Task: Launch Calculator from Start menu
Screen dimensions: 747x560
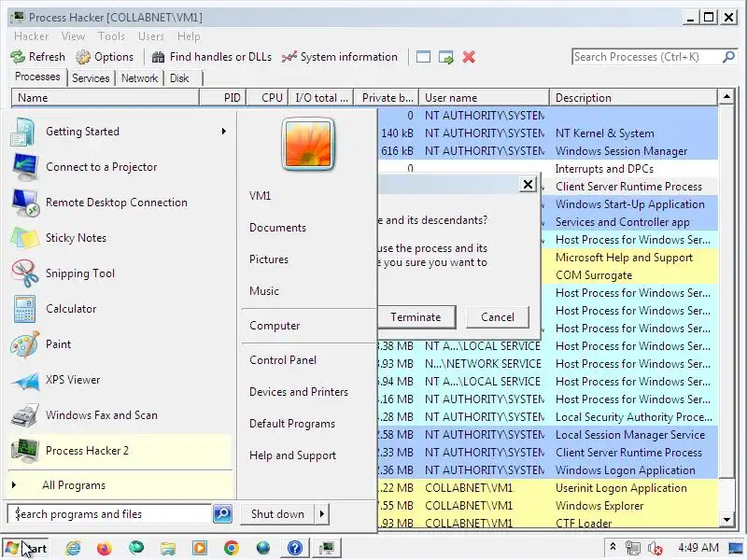Action: (x=120, y=309)
